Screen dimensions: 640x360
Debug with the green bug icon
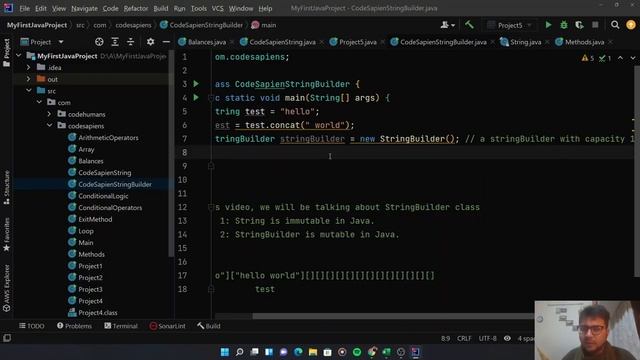pyautogui.click(x=564, y=25)
